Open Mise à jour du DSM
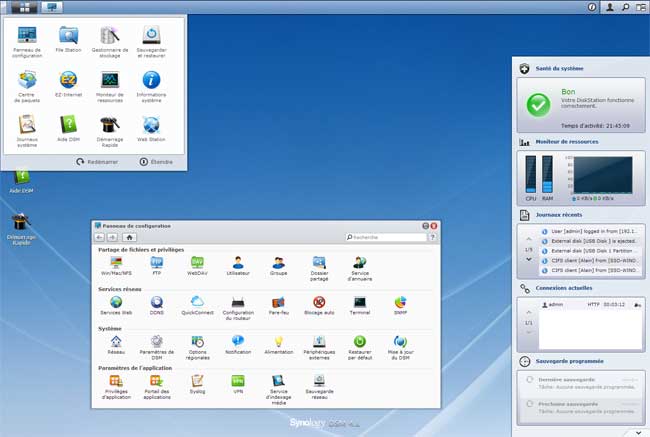The width and height of the screenshot is (650, 437). coord(400,347)
